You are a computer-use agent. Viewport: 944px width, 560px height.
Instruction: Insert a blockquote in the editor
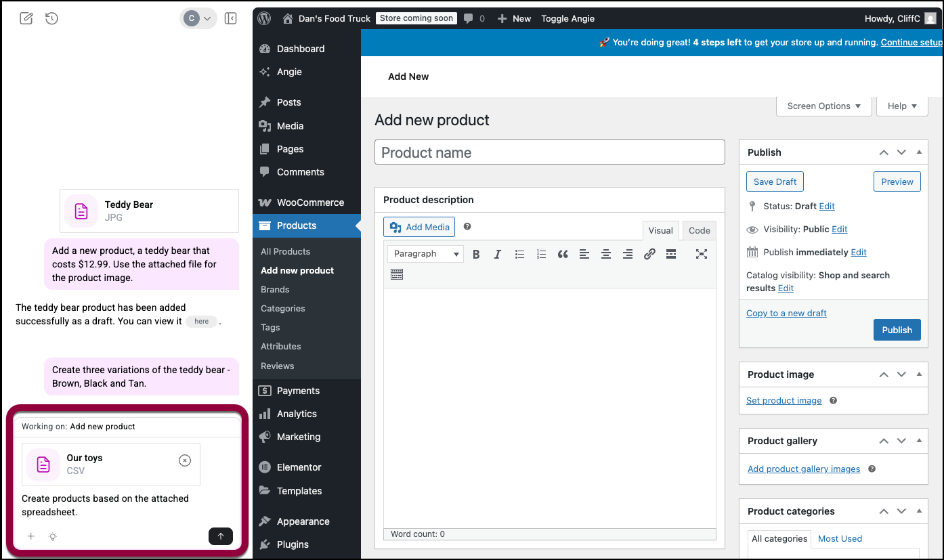(x=563, y=255)
